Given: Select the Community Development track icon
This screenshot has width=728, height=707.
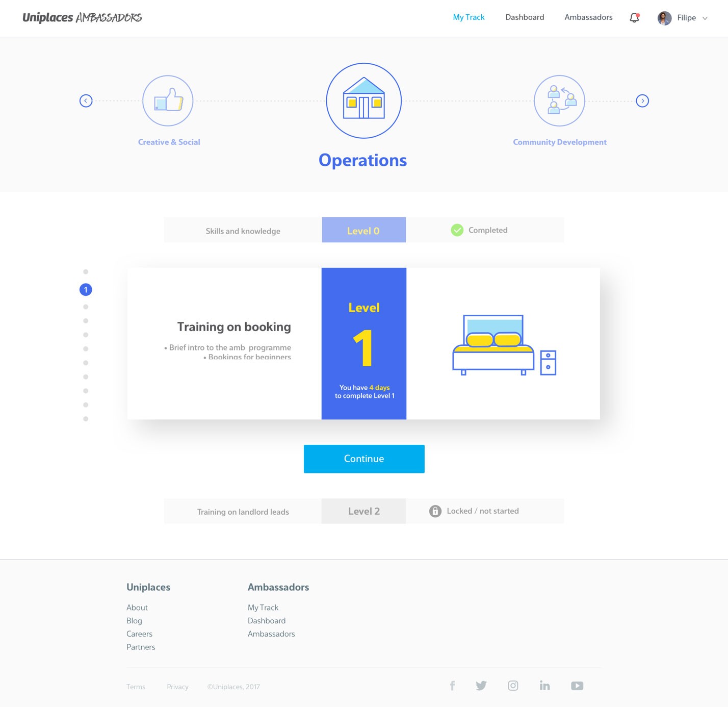Looking at the screenshot, I should (x=559, y=100).
